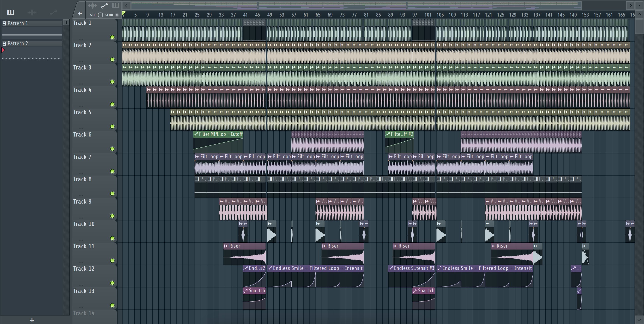
Task: Mute Track 3 with its green light
Action: tap(112, 82)
